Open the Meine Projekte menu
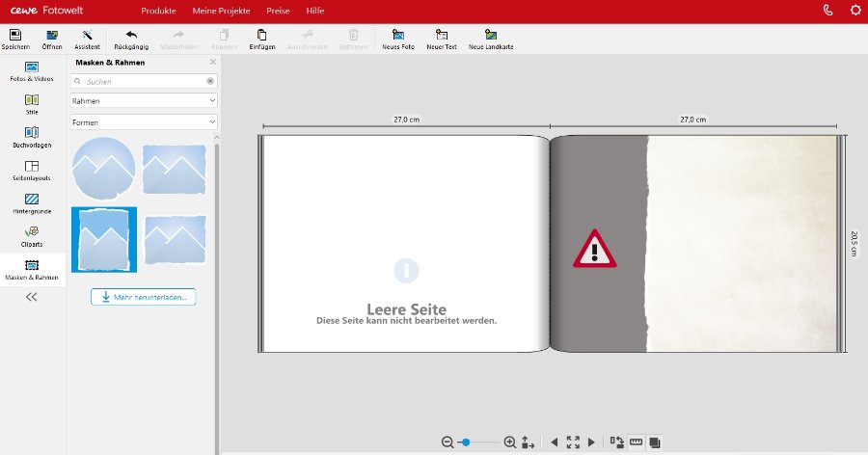868x455 pixels. [222, 11]
